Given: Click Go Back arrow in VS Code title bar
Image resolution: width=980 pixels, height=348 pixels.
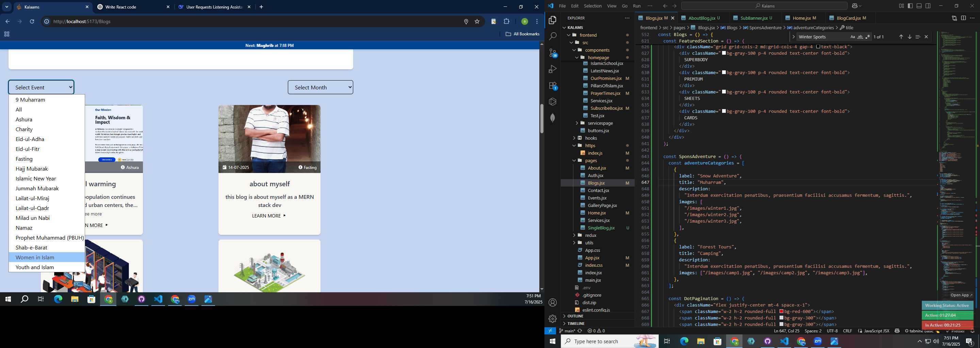Looking at the screenshot, I should tap(665, 6).
